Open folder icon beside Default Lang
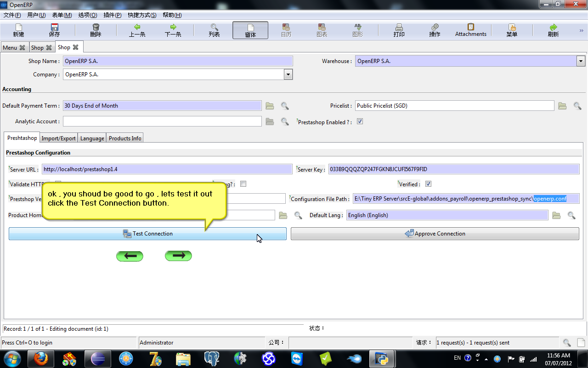 coord(556,215)
